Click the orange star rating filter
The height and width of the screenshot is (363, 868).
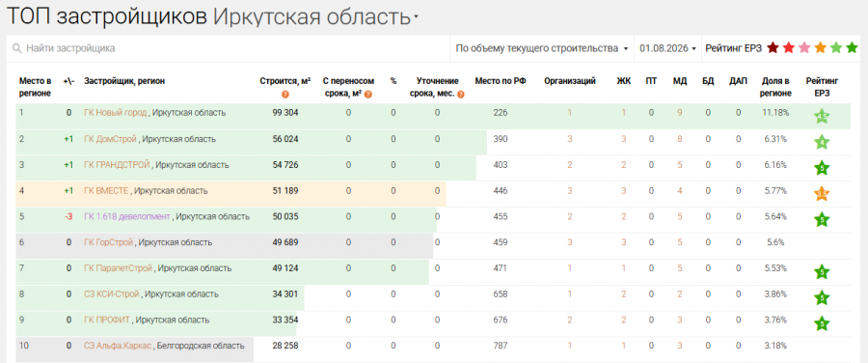tap(821, 48)
